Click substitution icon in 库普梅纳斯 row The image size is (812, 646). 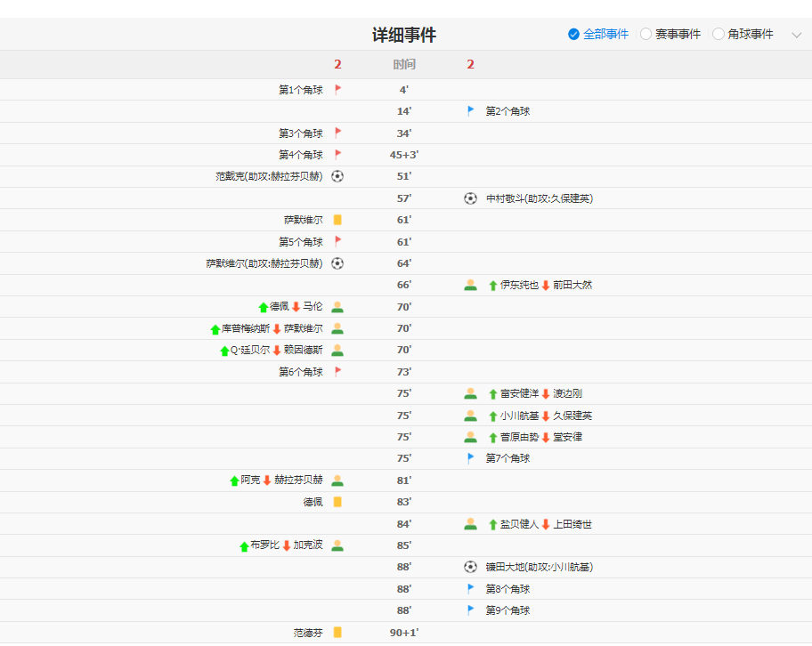337,328
